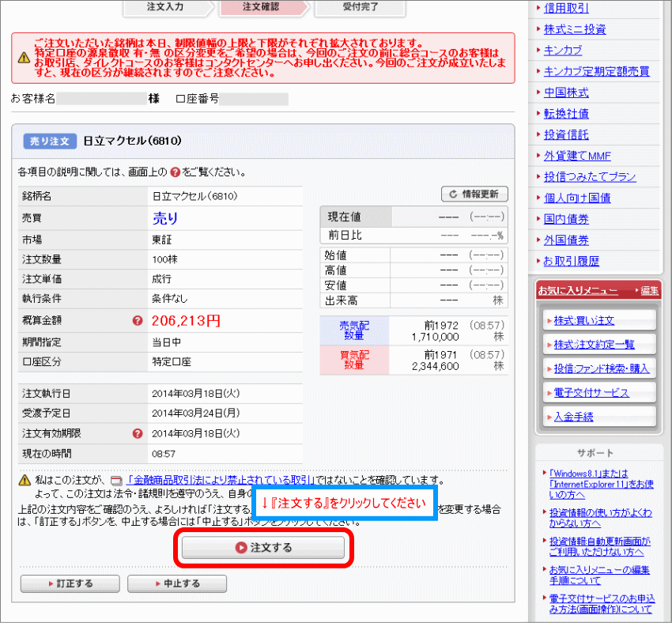Click the 2,344,600 bid quantity value
672x623 pixels.
point(435,366)
